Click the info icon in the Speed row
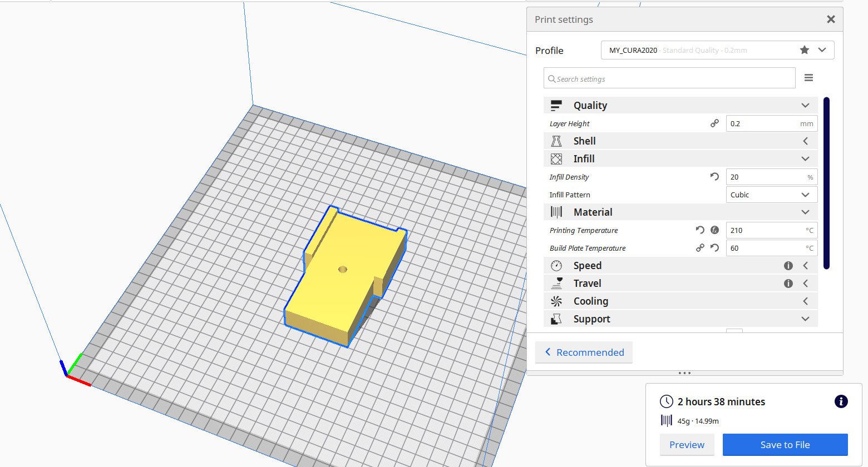 coord(788,266)
